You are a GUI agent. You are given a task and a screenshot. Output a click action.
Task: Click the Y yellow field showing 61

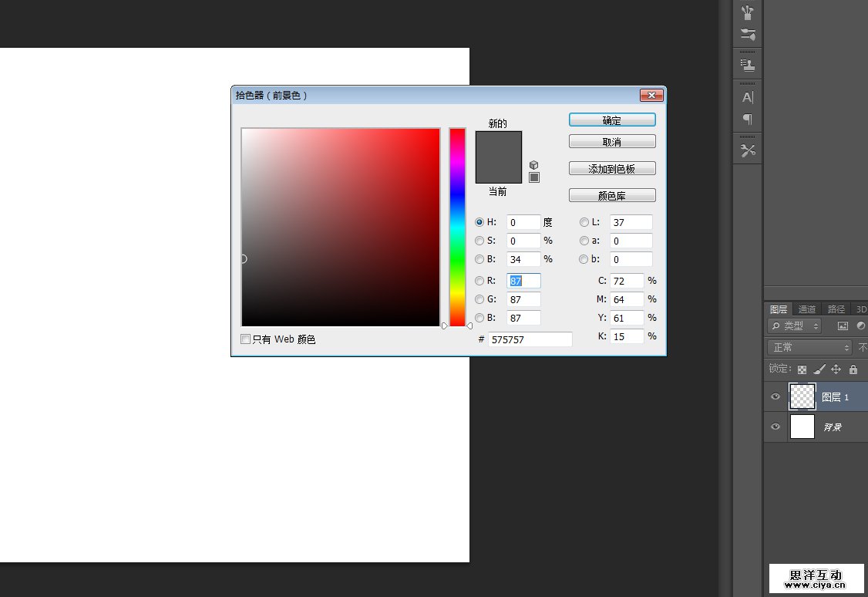point(627,318)
